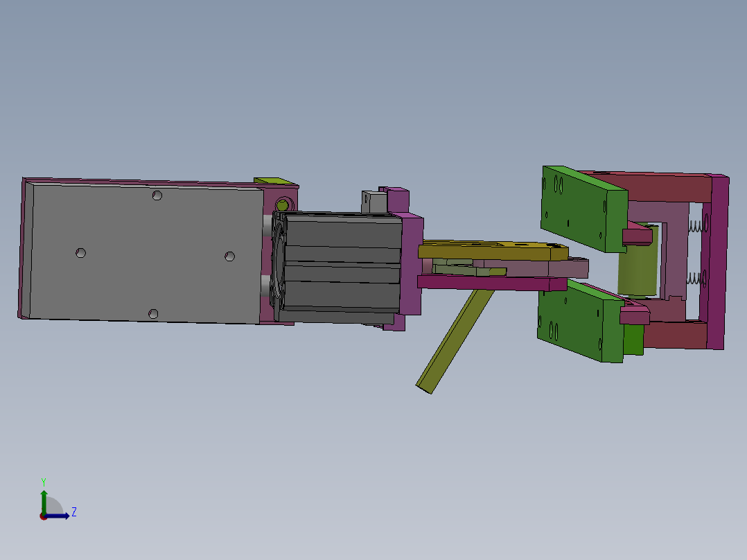Select the olive diagonal bar
The height and width of the screenshot is (560, 747).
(455, 341)
